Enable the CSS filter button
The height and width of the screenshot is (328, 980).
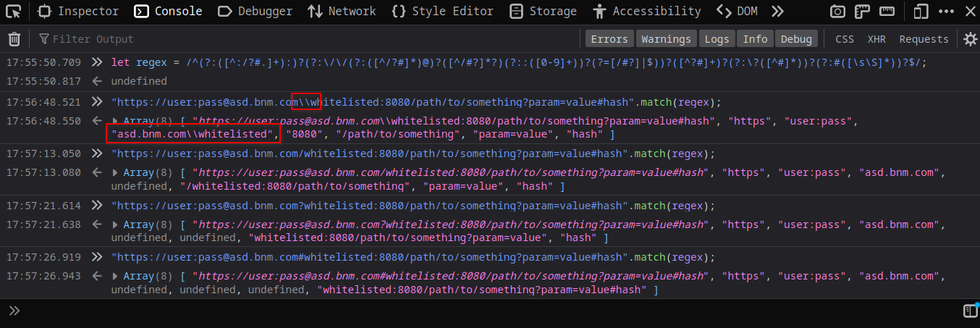[x=844, y=39]
